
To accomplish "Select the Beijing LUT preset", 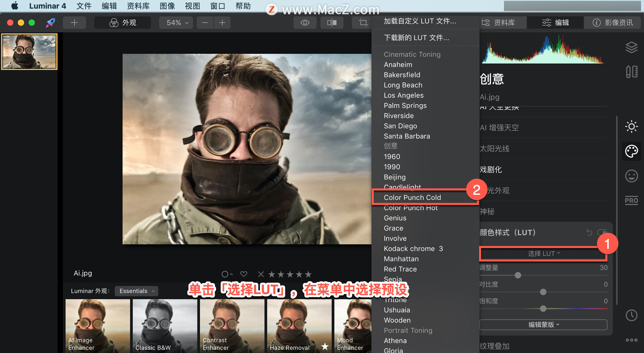I will point(394,177).
